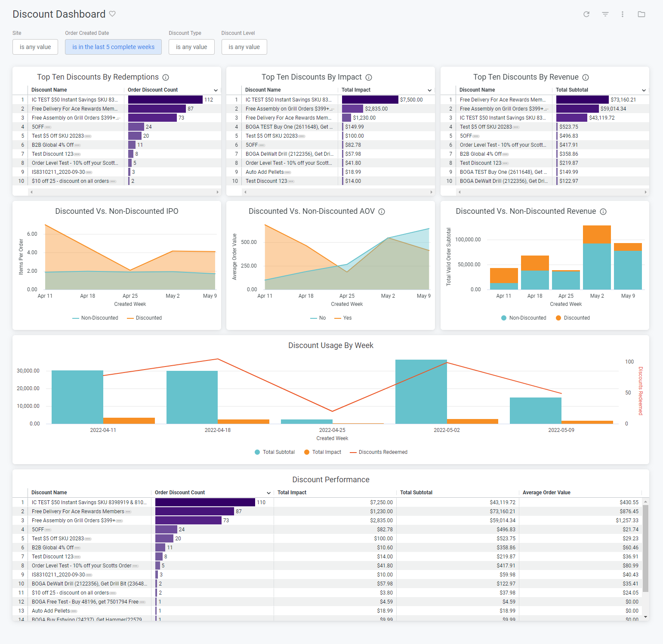This screenshot has width=663, height=644.
Task: Toggle 'Yes' series in AOV chart legend
Action: point(343,318)
